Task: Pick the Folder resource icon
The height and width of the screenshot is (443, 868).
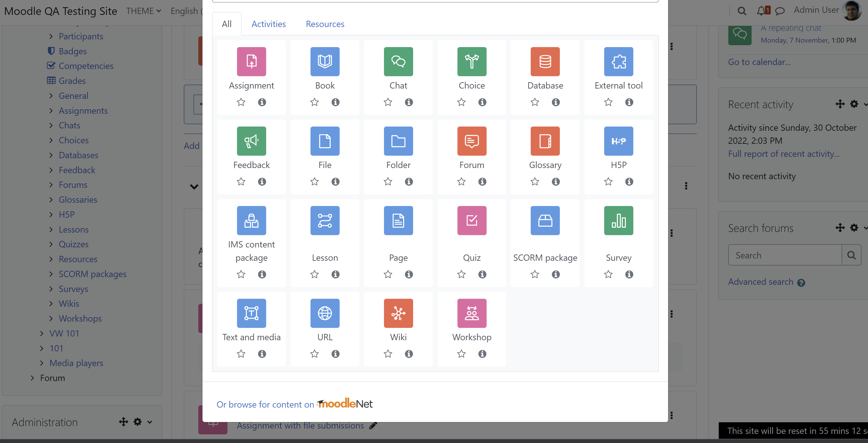Action: tap(398, 141)
